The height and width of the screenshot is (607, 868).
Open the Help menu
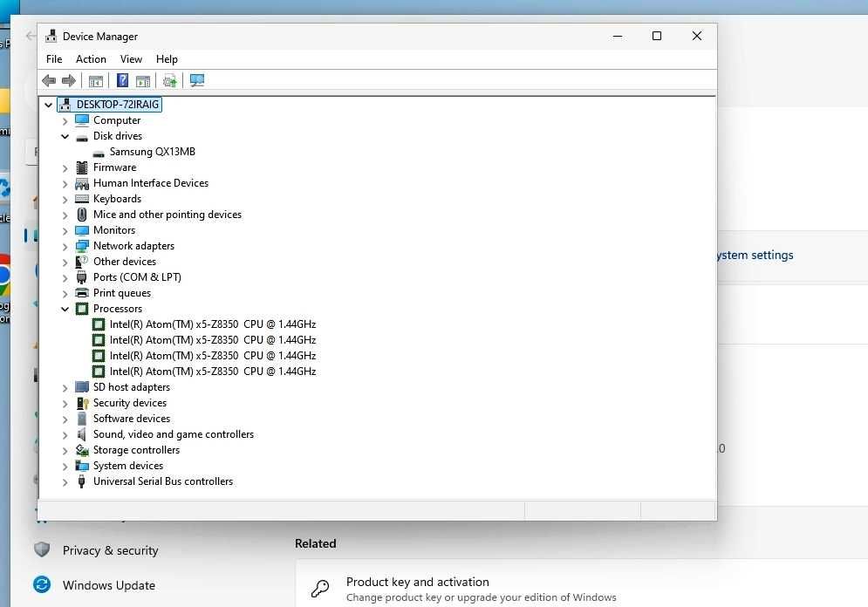167,59
